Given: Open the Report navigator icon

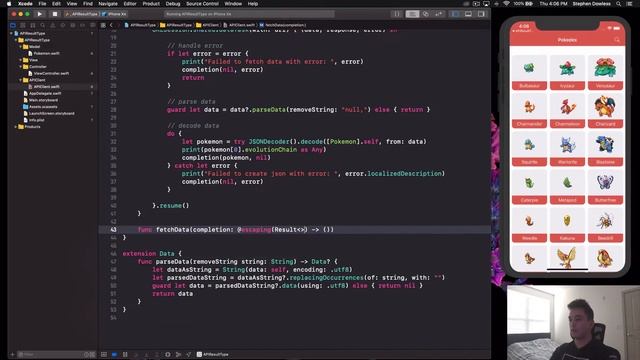Looking at the screenshot, I should click(93, 25).
